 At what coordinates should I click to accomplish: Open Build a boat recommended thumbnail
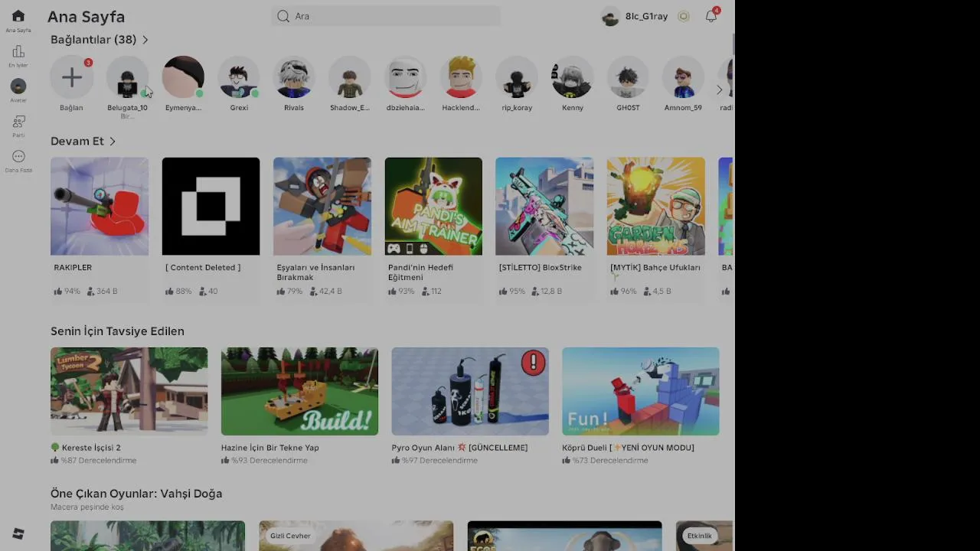[x=299, y=391]
